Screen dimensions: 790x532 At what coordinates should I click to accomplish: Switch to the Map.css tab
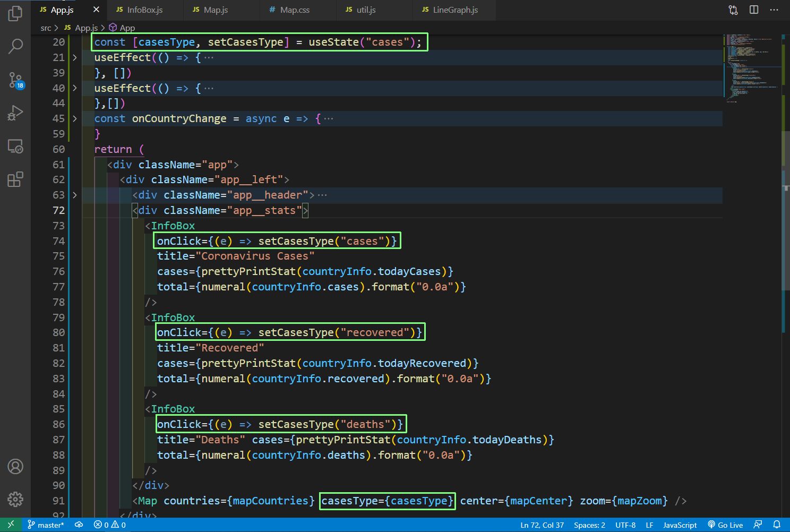tap(295, 10)
